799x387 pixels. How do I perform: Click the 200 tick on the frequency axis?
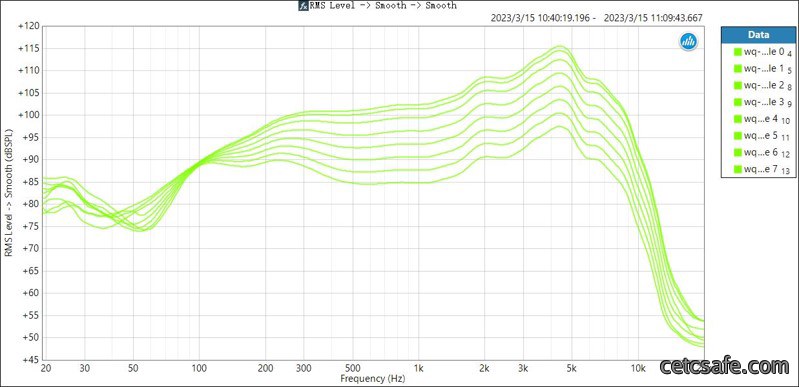pyautogui.click(x=265, y=368)
